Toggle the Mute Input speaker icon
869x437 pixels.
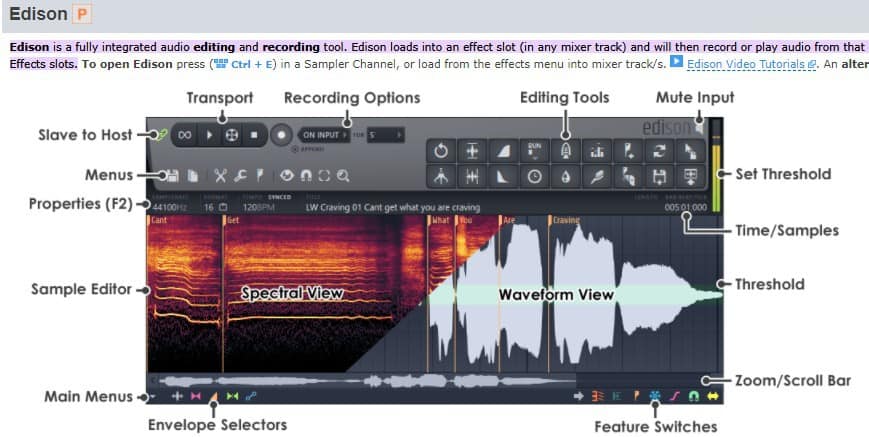coord(699,128)
